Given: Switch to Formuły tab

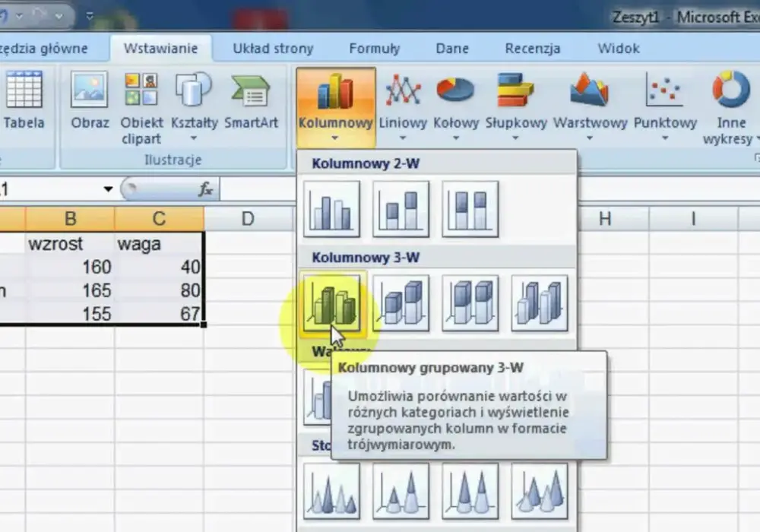Looking at the screenshot, I should point(374,49).
